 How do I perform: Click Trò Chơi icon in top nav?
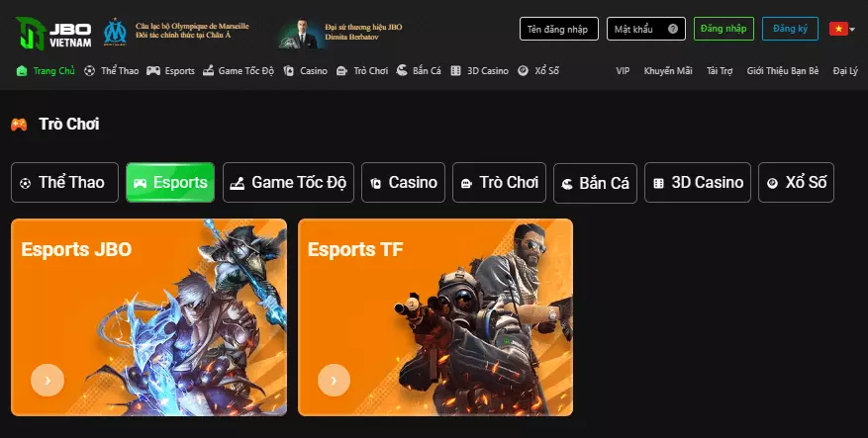coord(342,71)
